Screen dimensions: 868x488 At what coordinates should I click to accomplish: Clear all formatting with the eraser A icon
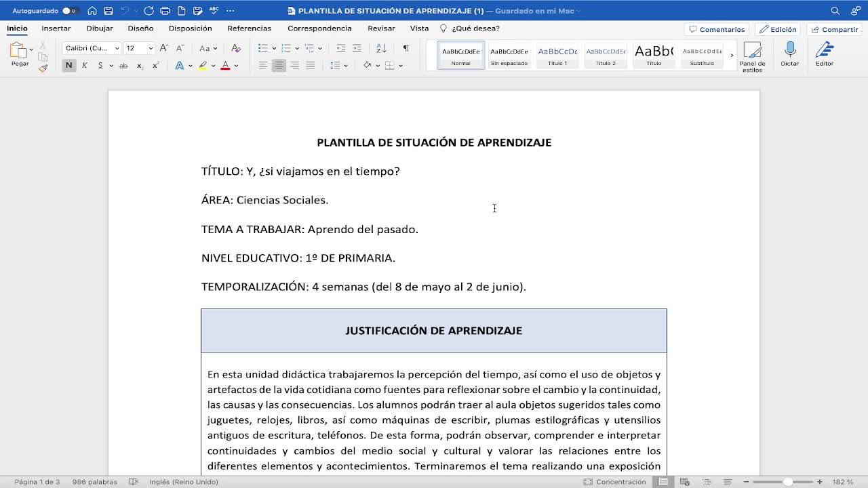tap(236, 48)
